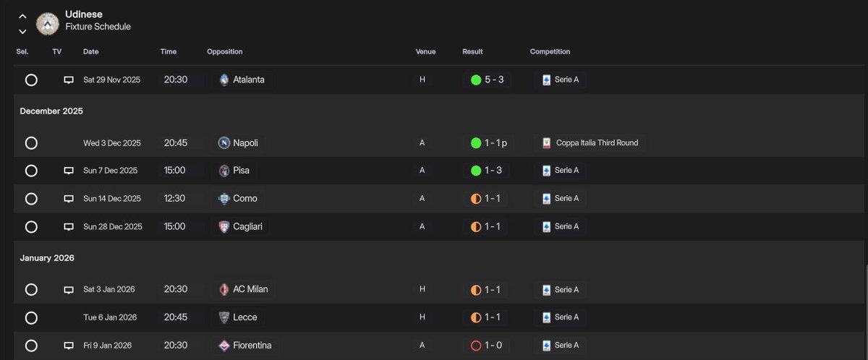
Task: Select the Como fixture radio button
Action: click(31, 199)
